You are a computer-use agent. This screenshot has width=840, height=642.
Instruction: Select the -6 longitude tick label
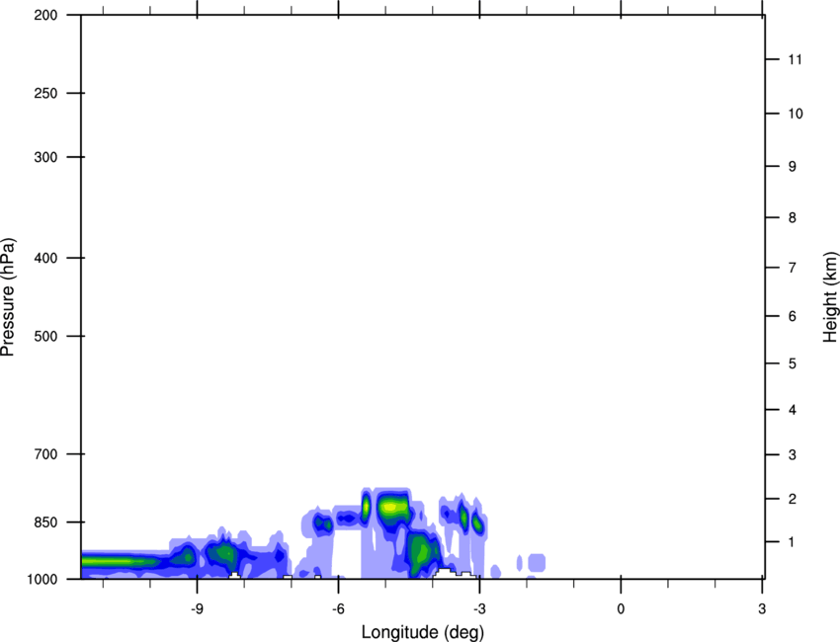pyautogui.click(x=338, y=608)
